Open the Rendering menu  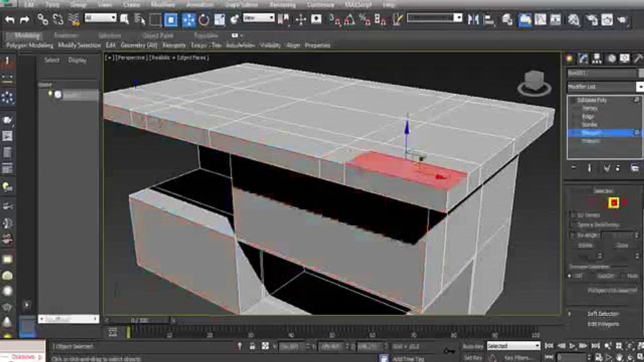point(282,5)
